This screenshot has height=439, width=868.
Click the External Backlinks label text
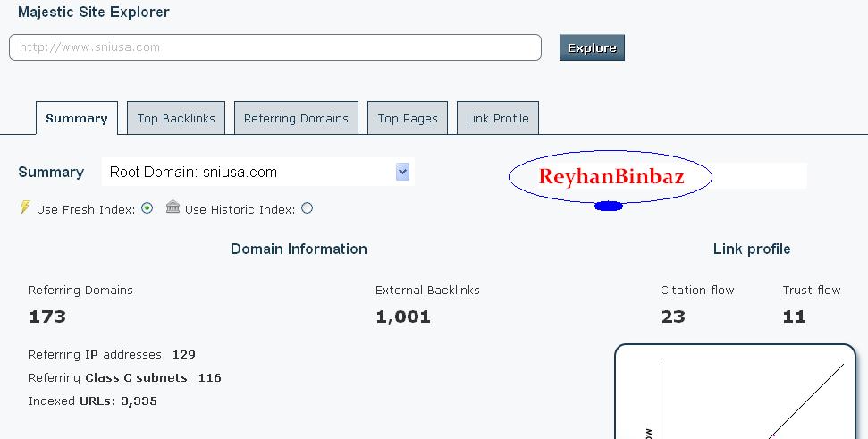427,290
